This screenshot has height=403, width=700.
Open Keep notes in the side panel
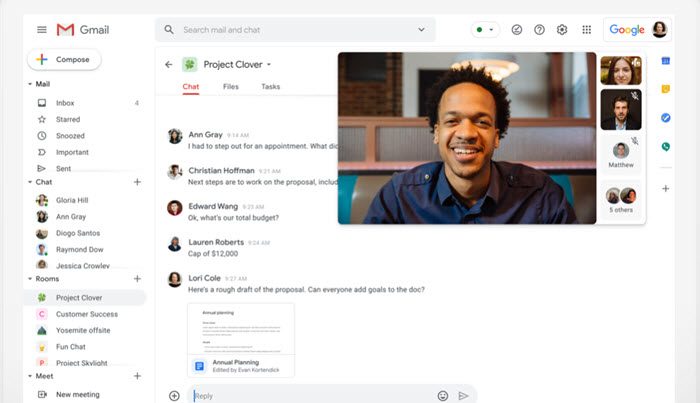click(x=666, y=89)
